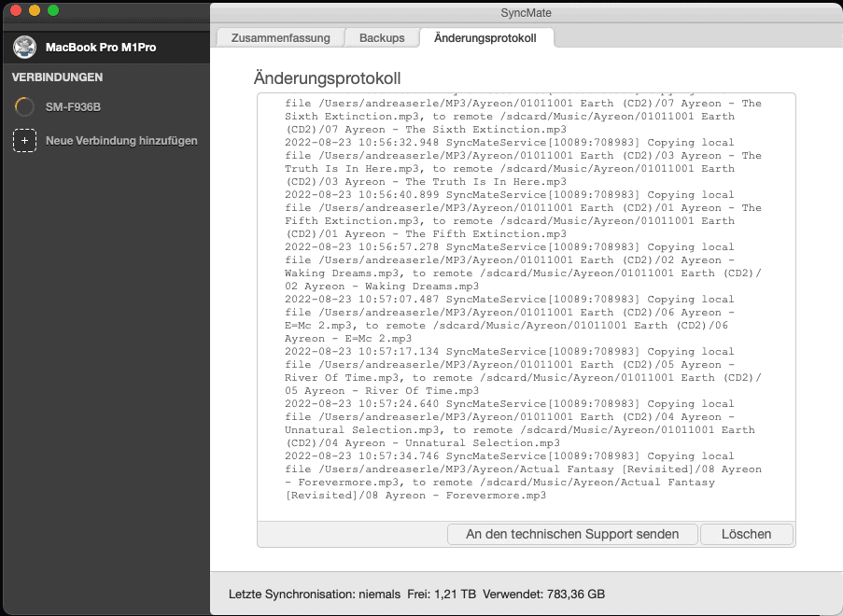Minimize the window using the yellow button

click(35, 10)
